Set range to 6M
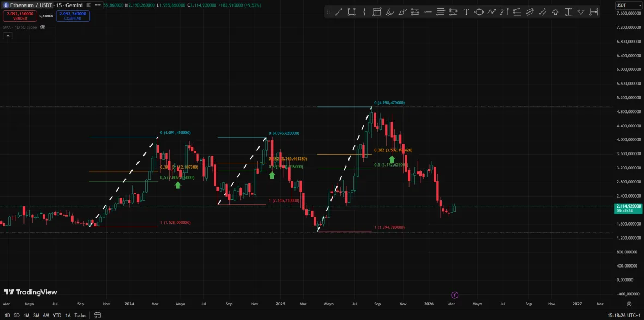This screenshot has height=320, width=644. coord(46,315)
